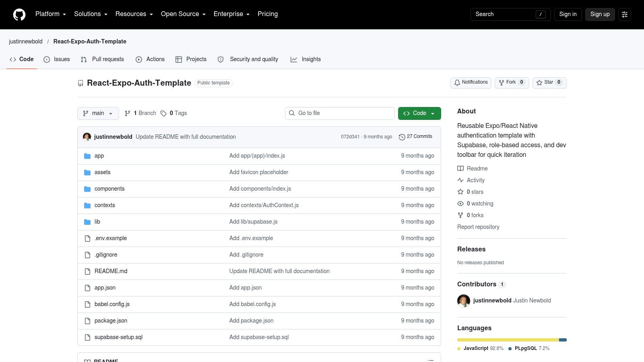The width and height of the screenshot is (644, 362).
Task: Expand the Resources menu
Action: (134, 14)
